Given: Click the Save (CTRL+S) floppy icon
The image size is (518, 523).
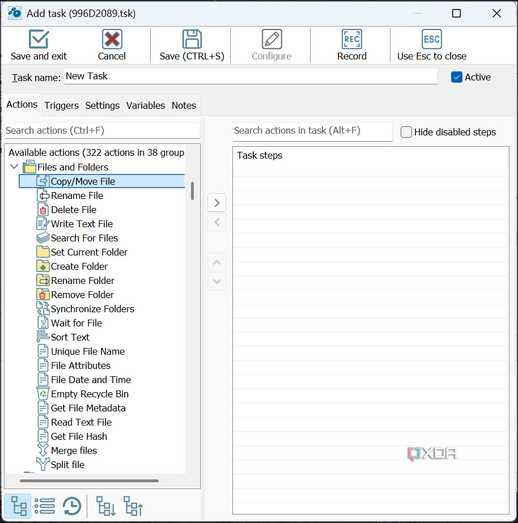Looking at the screenshot, I should (192, 39).
